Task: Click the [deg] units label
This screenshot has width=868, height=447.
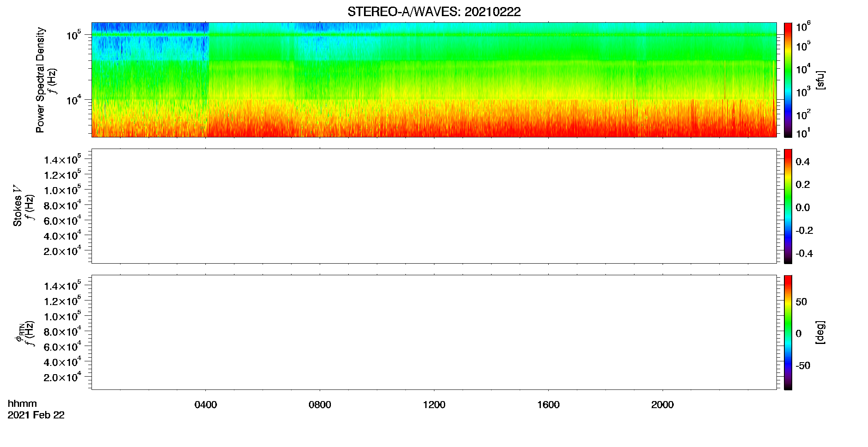Action: [x=820, y=332]
